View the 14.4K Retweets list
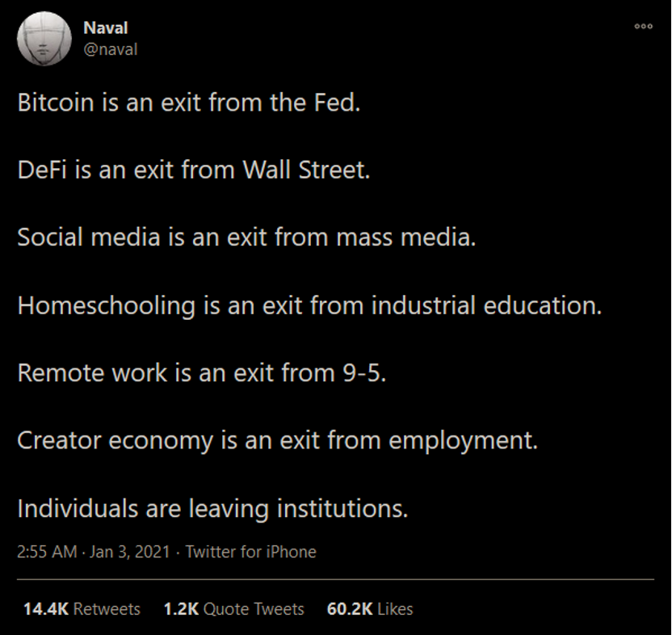Viewport: 672px width, 635px height. click(x=82, y=609)
